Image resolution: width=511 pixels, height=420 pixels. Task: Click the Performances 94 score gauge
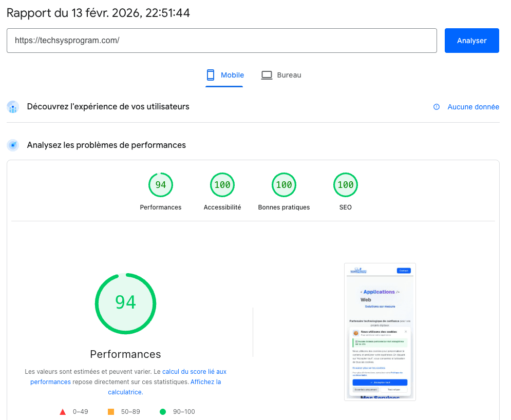[x=161, y=184]
